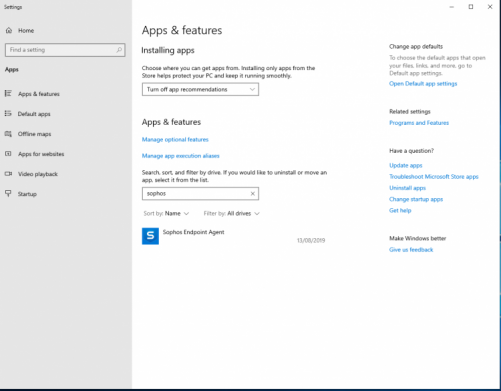Click the Update apps help link
The image size is (501, 391).
pos(406,165)
